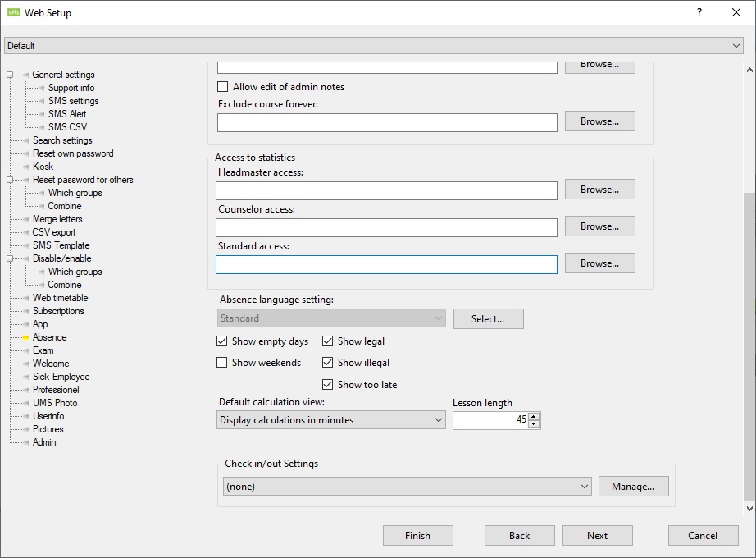Screen dimensions: 756x558
Task: Enable the Show weekends checkbox
Action: click(222, 363)
